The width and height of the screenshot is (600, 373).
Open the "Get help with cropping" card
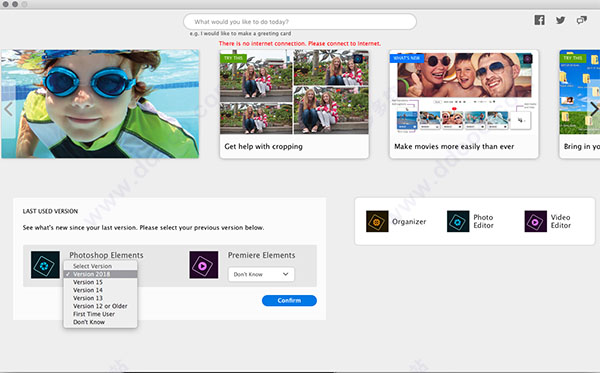coord(294,104)
